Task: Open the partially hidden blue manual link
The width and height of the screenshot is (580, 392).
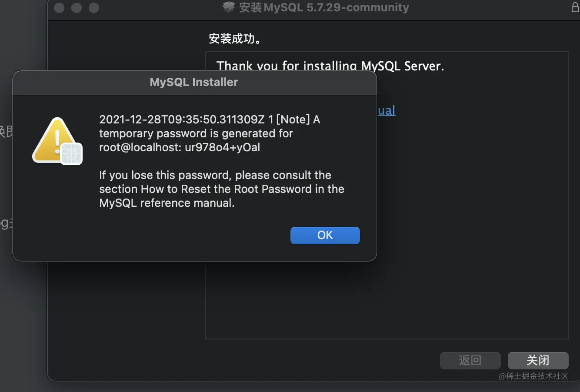Action: coord(387,110)
